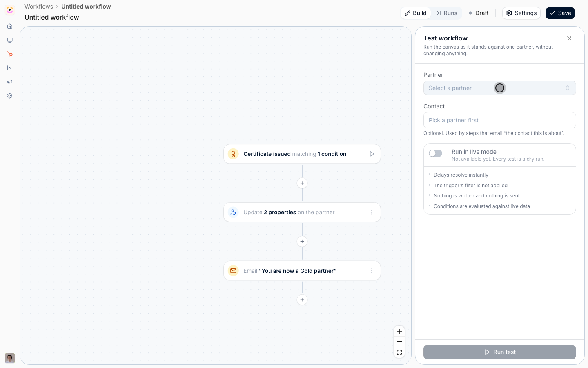This screenshot has width=588, height=368.
Task: Open workflow Settings
Action: point(521,13)
